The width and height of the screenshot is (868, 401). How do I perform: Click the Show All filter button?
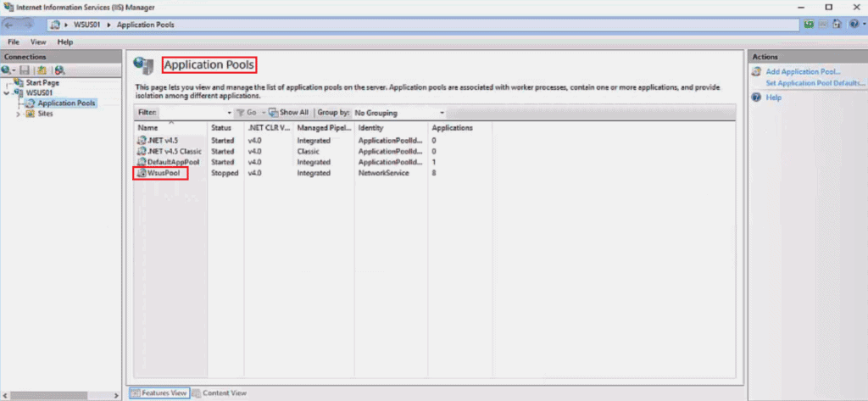tap(288, 112)
